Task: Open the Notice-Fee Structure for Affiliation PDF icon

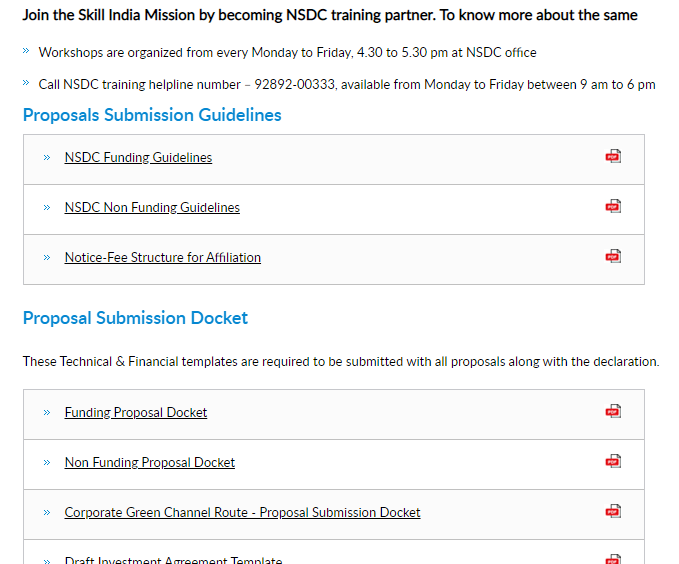Action: pyautogui.click(x=613, y=256)
